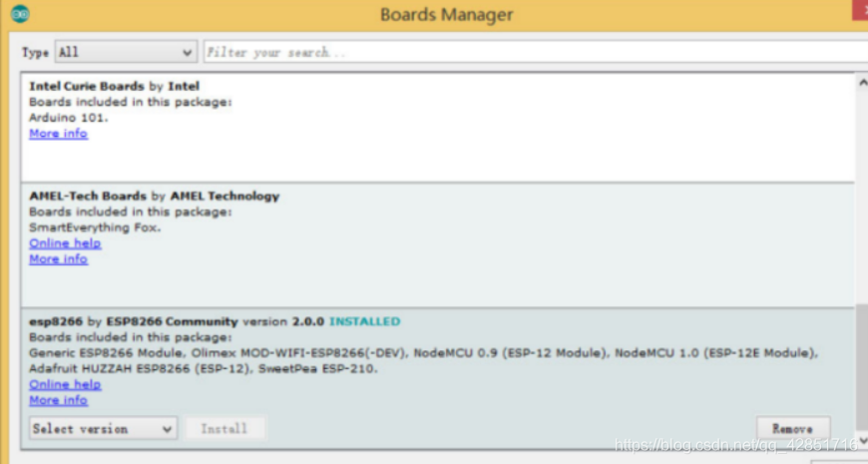Click the Remove button for esp8266
Viewport: 868px width, 464px height.
[793, 428]
